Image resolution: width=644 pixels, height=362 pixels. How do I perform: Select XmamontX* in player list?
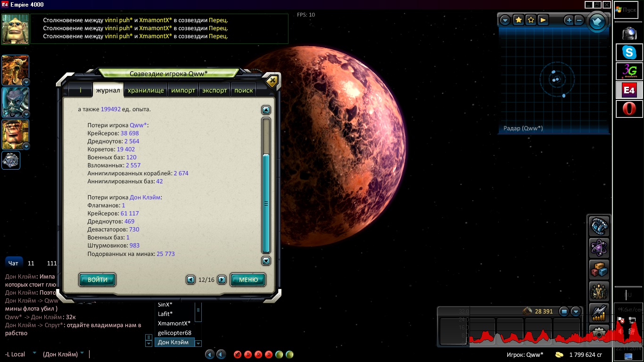174,323
